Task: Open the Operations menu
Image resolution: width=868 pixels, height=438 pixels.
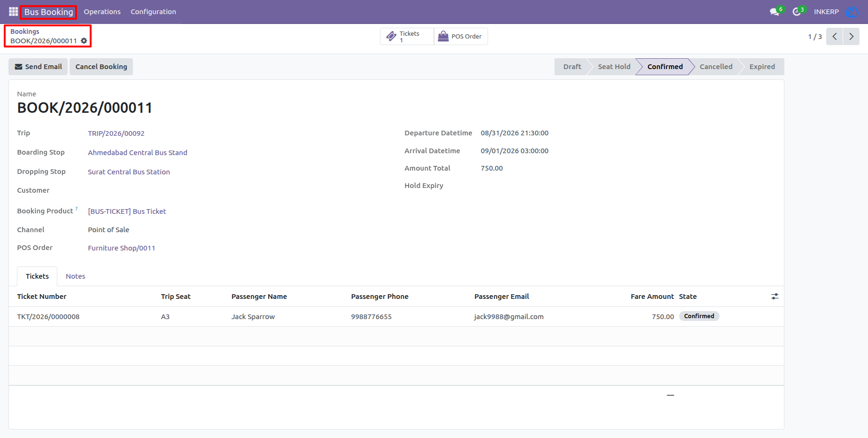Action: coord(102,12)
